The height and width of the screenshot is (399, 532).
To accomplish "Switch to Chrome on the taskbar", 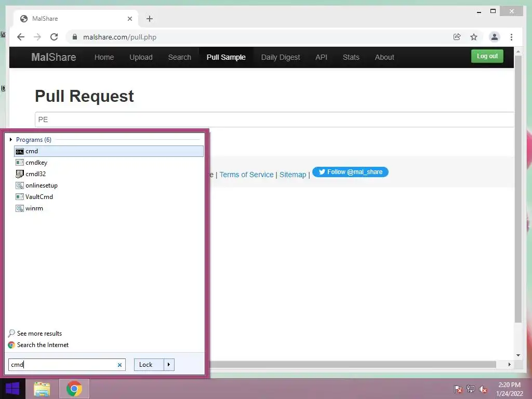I will click(x=74, y=389).
